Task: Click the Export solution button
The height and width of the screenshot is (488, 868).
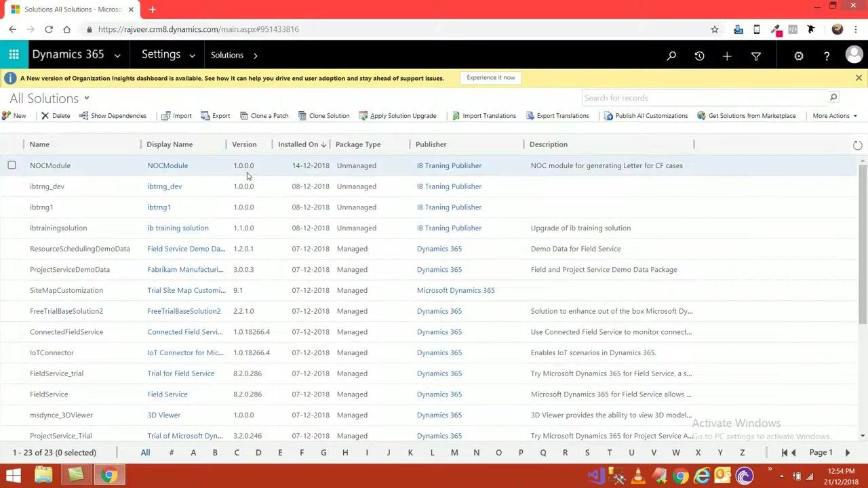Action: pyautogui.click(x=216, y=116)
